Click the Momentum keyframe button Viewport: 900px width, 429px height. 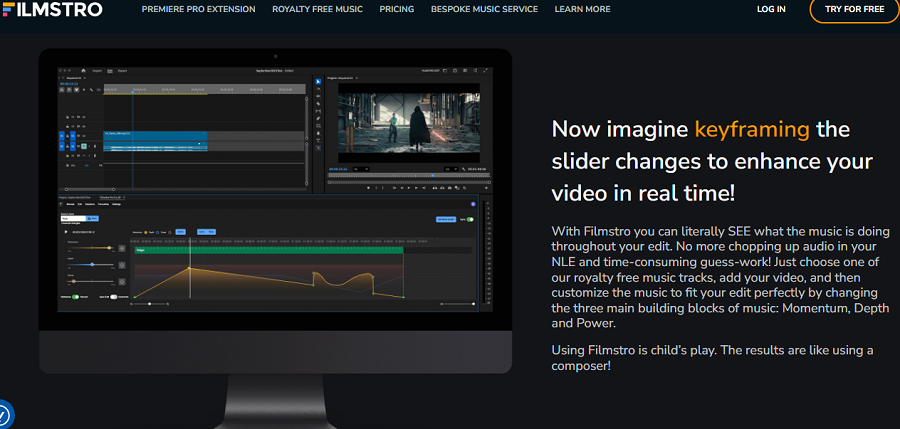pos(122,248)
